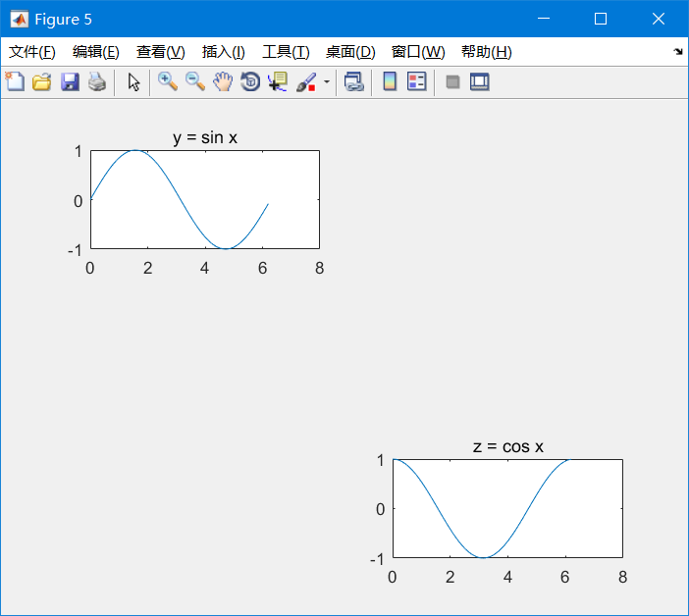689x616 pixels.
Task: Maximize the Figure 5 window
Action: pyautogui.click(x=601, y=19)
